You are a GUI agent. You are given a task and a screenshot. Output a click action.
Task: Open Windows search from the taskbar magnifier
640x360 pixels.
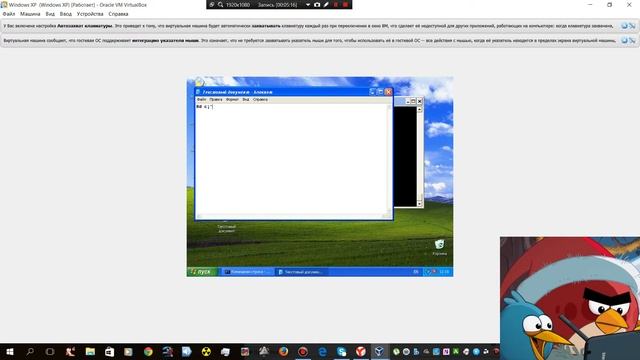pyautogui.click(x=30, y=351)
